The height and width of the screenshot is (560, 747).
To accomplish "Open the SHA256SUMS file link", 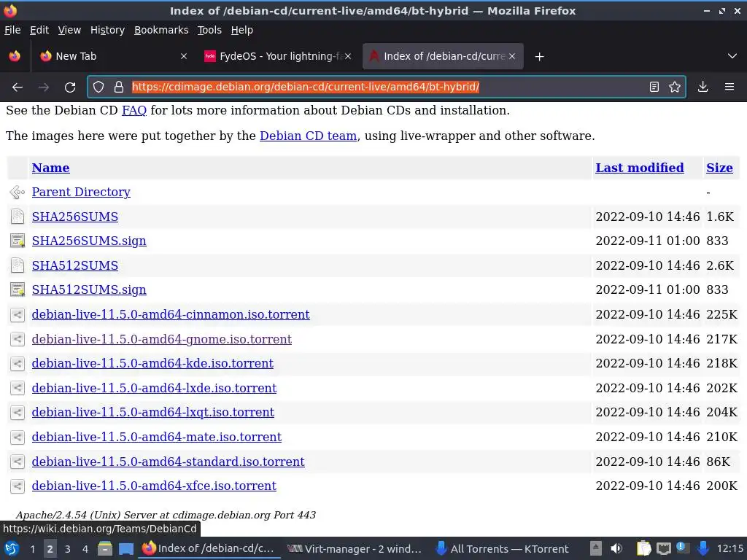I will click(x=75, y=217).
